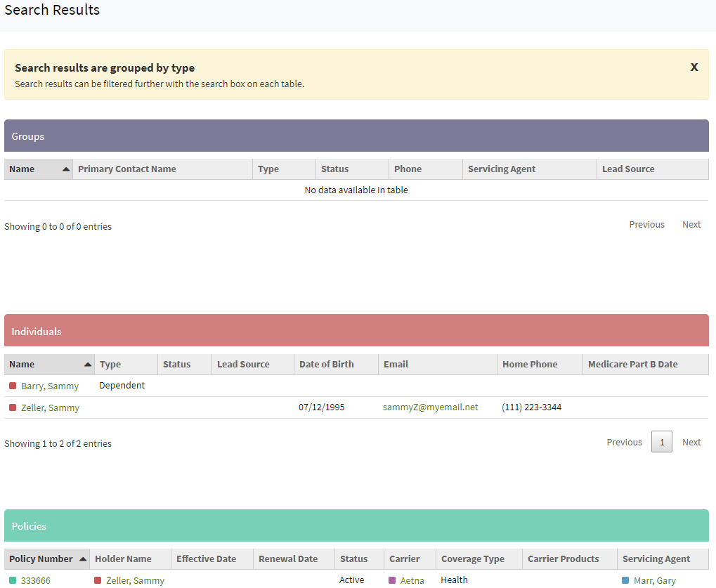The image size is (716, 588).
Task: Click the sammyZ@myemail.net email link
Action: pyautogui.click(x=430, y=407)
